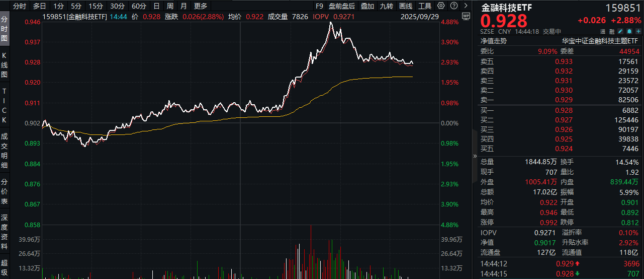This screenshot has width=644, height=279.
Task: Expand the 更多 timeframe dropdown
Action: pyautogui.click(x=200, y=6)
